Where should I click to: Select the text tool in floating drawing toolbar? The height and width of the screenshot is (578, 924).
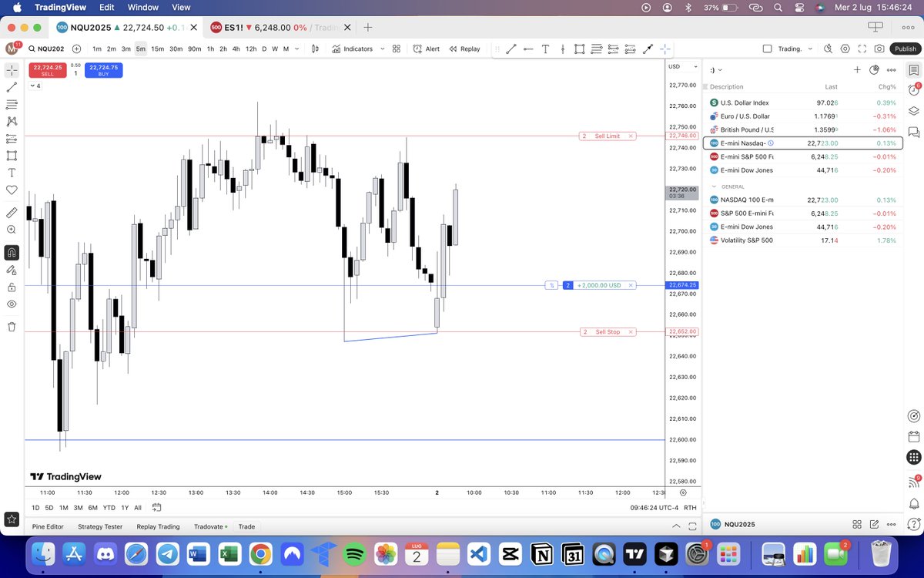pyautogui.click(x=545, y=49)
